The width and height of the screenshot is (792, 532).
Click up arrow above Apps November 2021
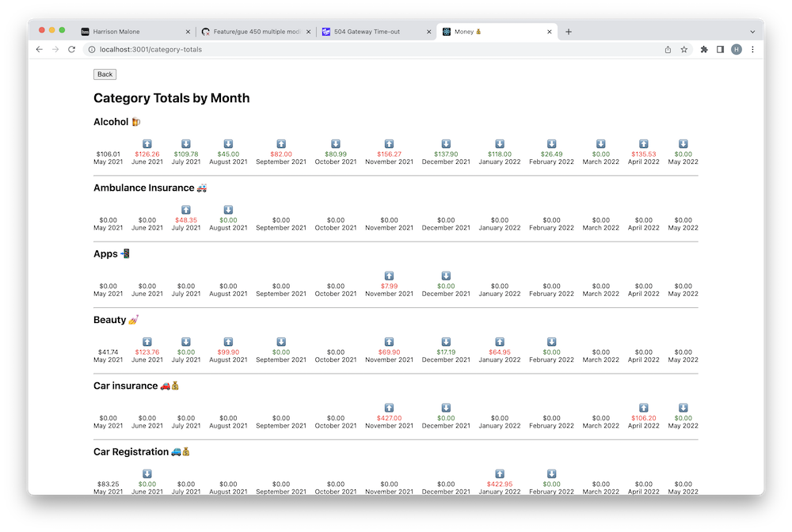(389, 275)
